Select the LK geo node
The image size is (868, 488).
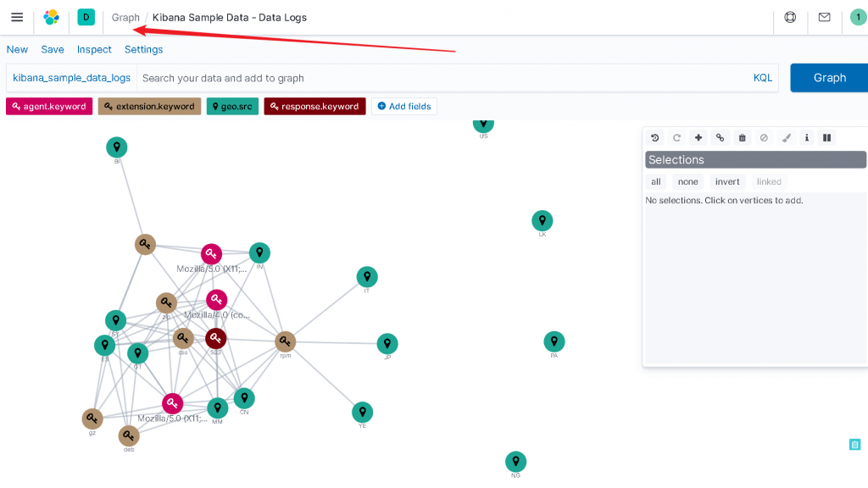coord(542,221)
